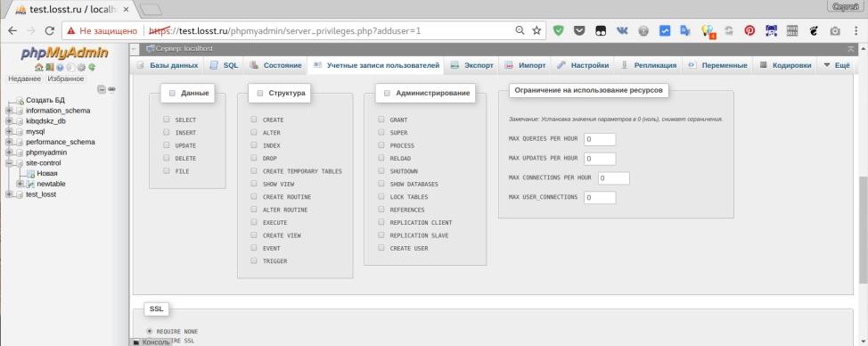This screenshot has height=346, width=868.
Task: Focus MAX USER_CONNECTIONS field
Action: coord(600,198)
